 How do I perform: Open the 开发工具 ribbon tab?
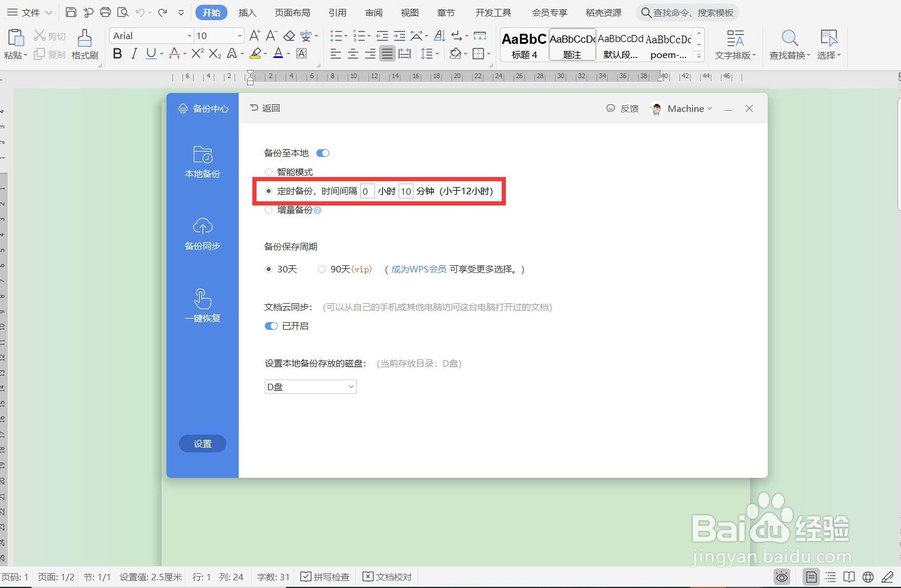click(x=492, y=12)
